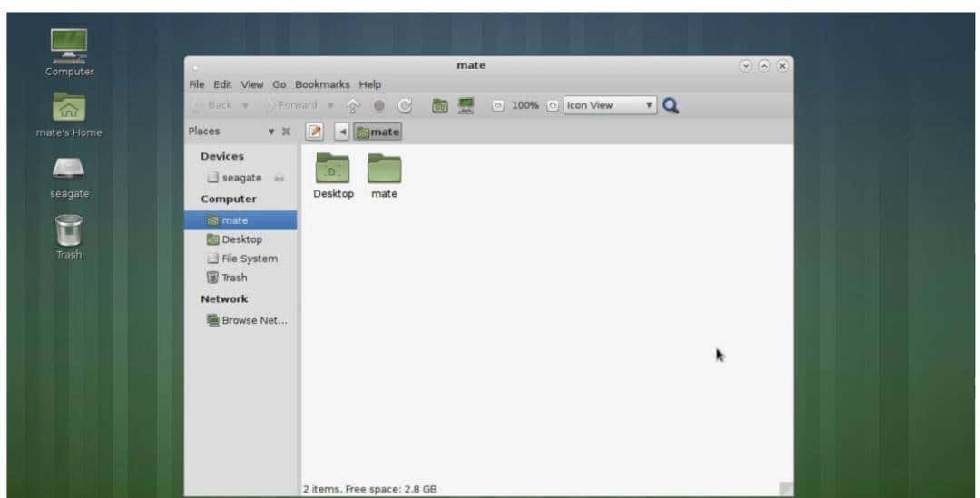Image resolution: width=980 pixels, height=498 pixels.
Task: Open the Bookmarks menu
Action: [322, 84]
